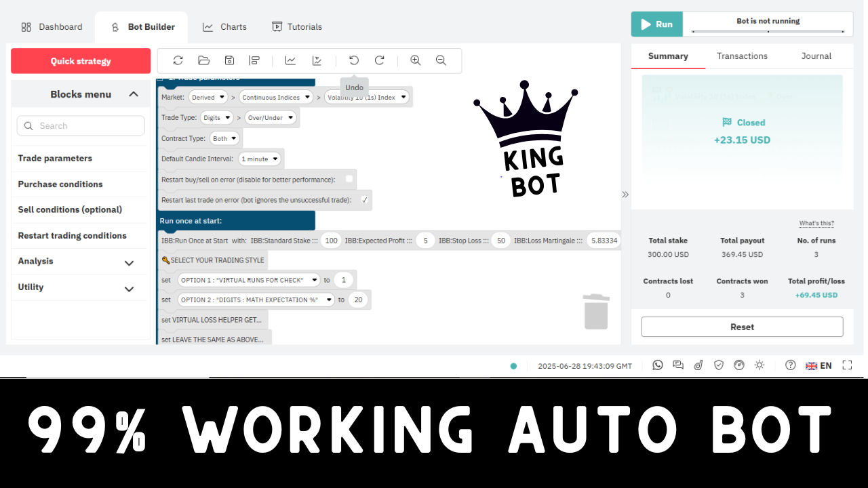This screenshot has height=488, width=868.
Task: Open the Market dropdown showing Derived
Action: [x=208, y=96]
